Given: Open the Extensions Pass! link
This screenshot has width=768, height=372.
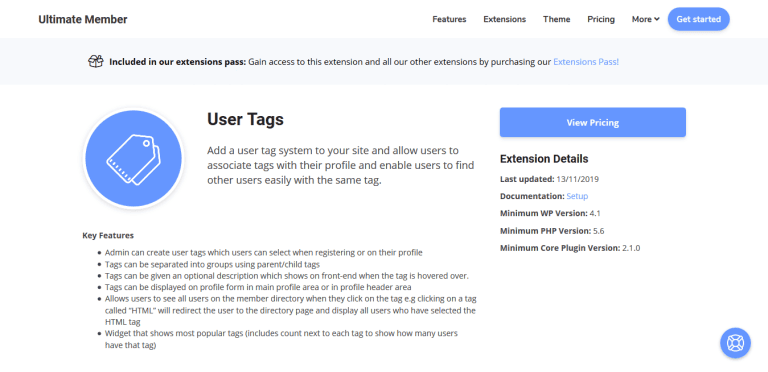Looking at the screenshot, I should pyautogui.click(x=586, y=62).
